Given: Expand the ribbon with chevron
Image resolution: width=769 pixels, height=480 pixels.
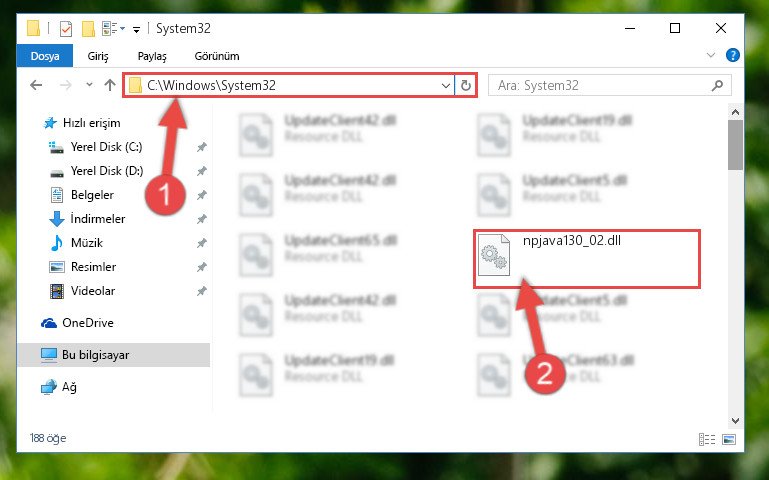Looking at the screenshot, I should [711, 55].
